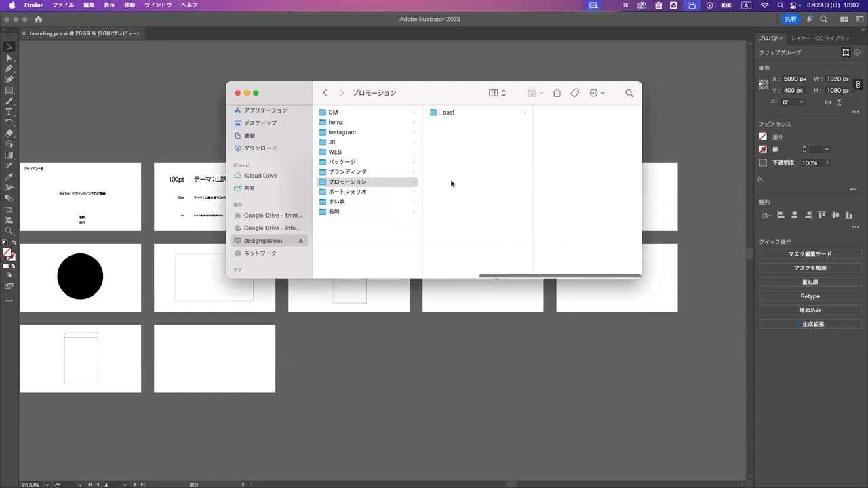Switch to the レイヤー tab
The width and height of the screenshot is (868, 488).
click(x=800, y=39)
